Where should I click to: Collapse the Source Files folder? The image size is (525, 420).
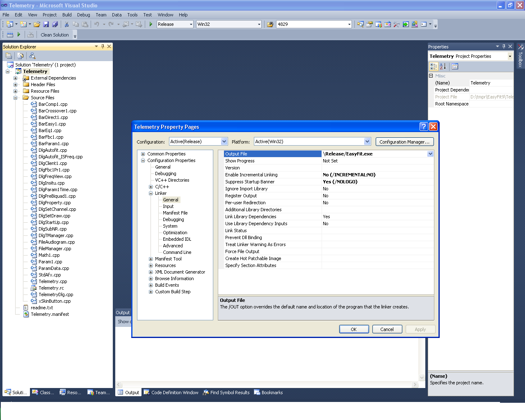tap(15, 98)
